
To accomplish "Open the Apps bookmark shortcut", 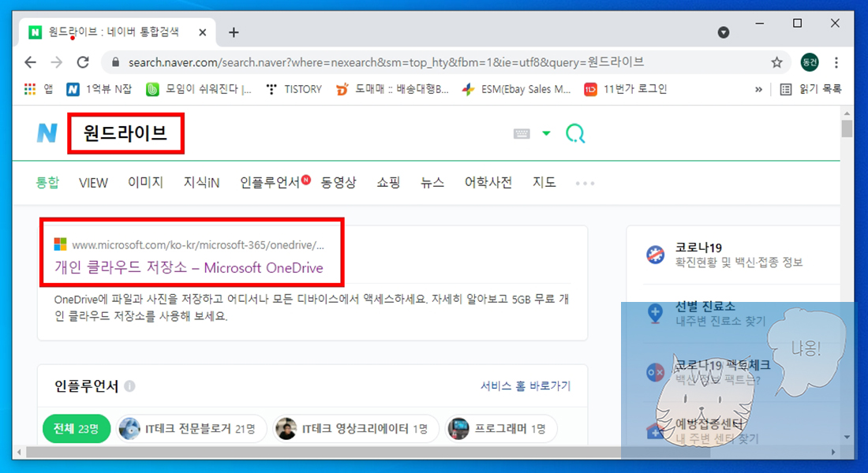I will click(x=39, y=89).
